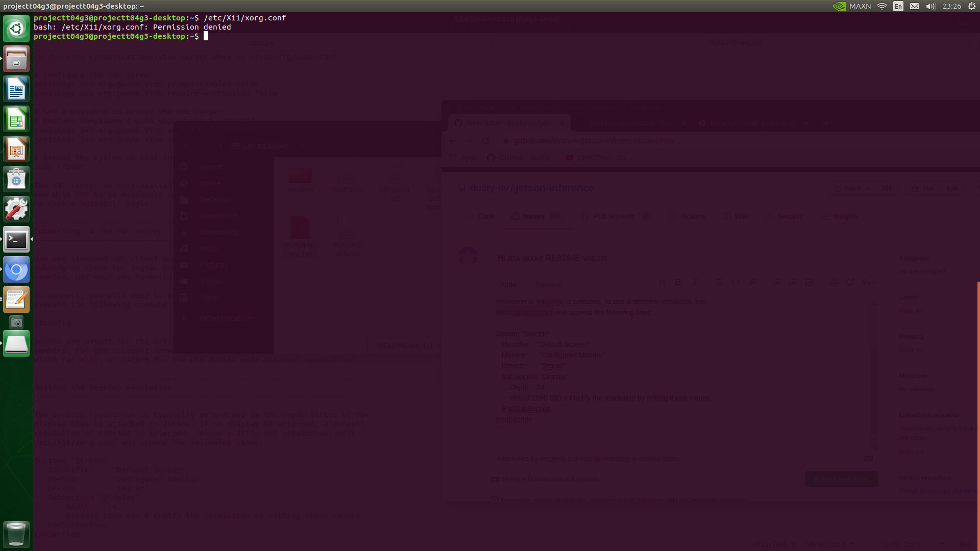Expand Other Locations in the file manager sidebar
Image resolution: width=980 pixels, height=551 pixels.
pos(227,318)
